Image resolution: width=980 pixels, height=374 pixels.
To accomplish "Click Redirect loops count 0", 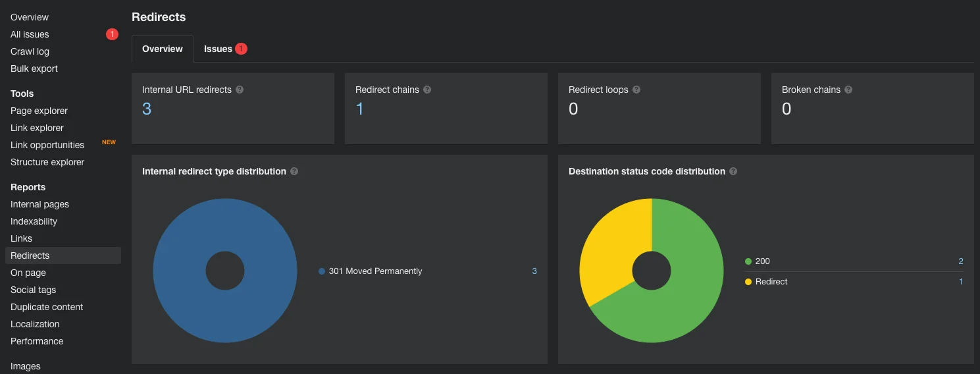I will [x=573, y=109].
